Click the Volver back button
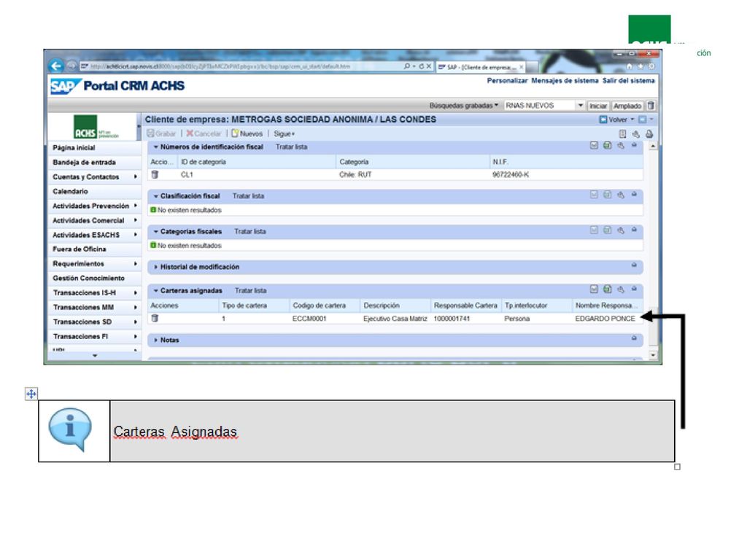Image resolution: width=747 pixels, height=560 pixels. [613, 120]
